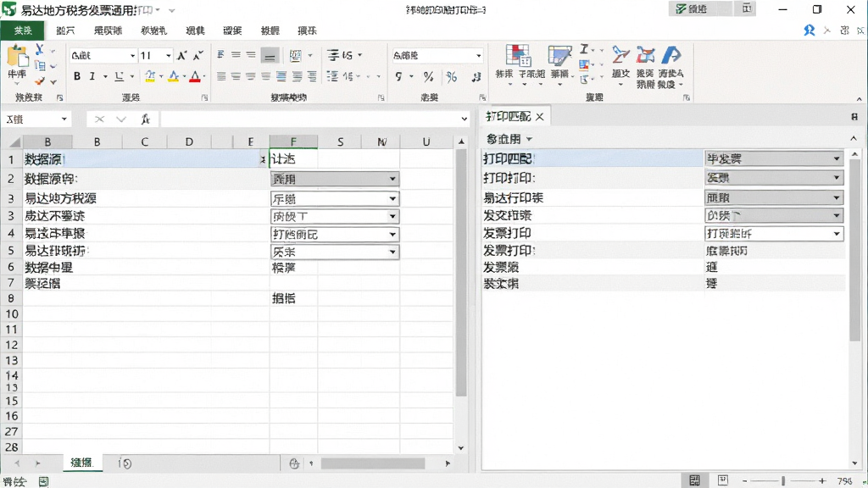Close the 打印匹配 panel tab
Viewport: 868px width, 488px height.
pos(540,116)
